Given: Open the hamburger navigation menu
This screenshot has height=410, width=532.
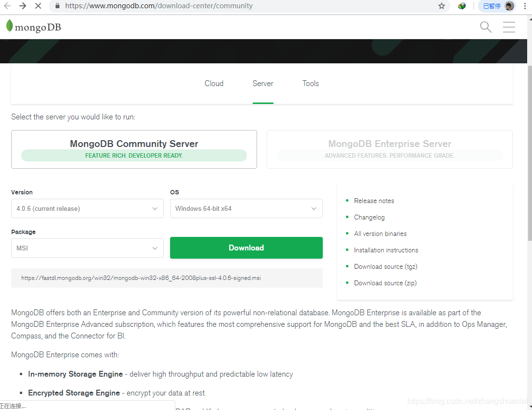Looking at the screenshot, I should coord(509,27).
